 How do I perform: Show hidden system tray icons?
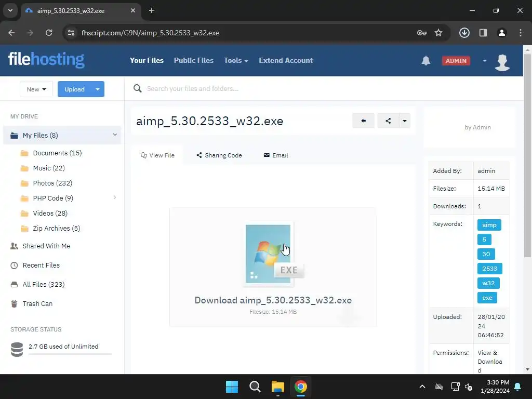[x=422, y=387]
